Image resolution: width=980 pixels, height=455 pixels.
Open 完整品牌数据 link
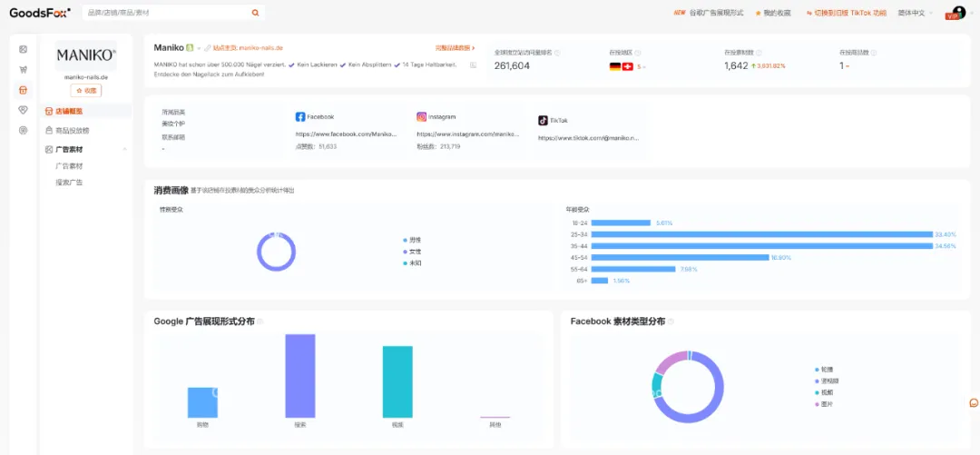coord(455,47)
